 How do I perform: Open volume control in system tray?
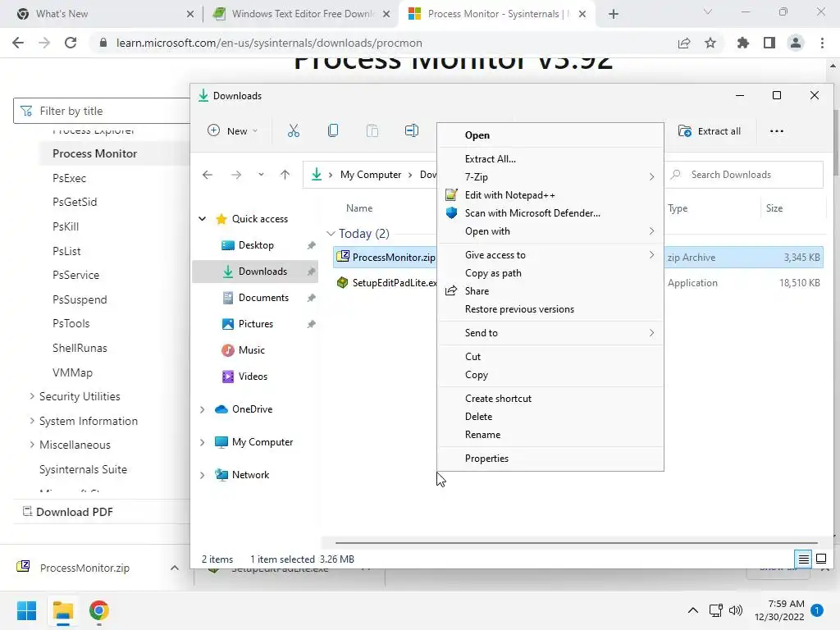[x=736, y=610]
